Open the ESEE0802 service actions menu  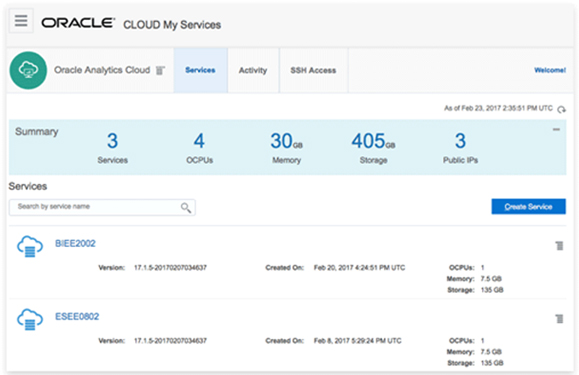pos(559,319)
